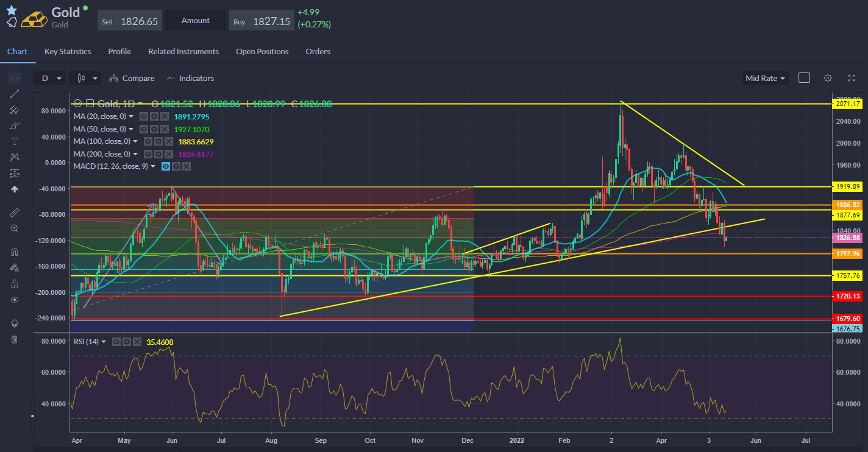The image size is (868, 452).
Task: Remove the MACD indicator
Action: [187, 166]
